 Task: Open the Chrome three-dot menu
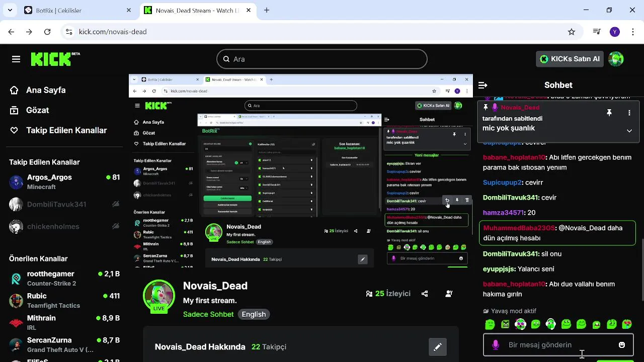click(632, 32)
